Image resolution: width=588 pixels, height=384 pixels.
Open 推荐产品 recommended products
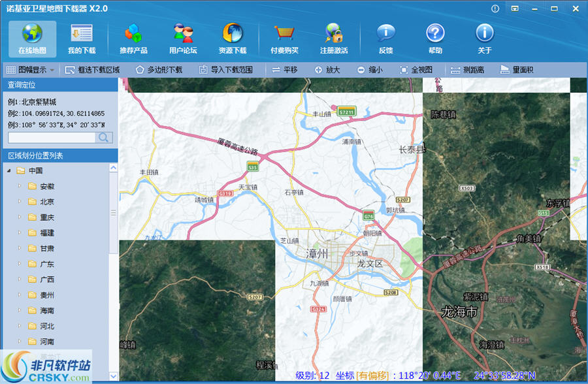pyautogui.click(x=133, y=39)
